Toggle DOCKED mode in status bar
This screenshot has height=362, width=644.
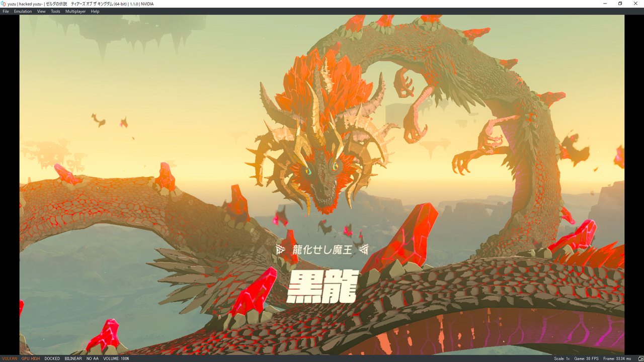52,358
